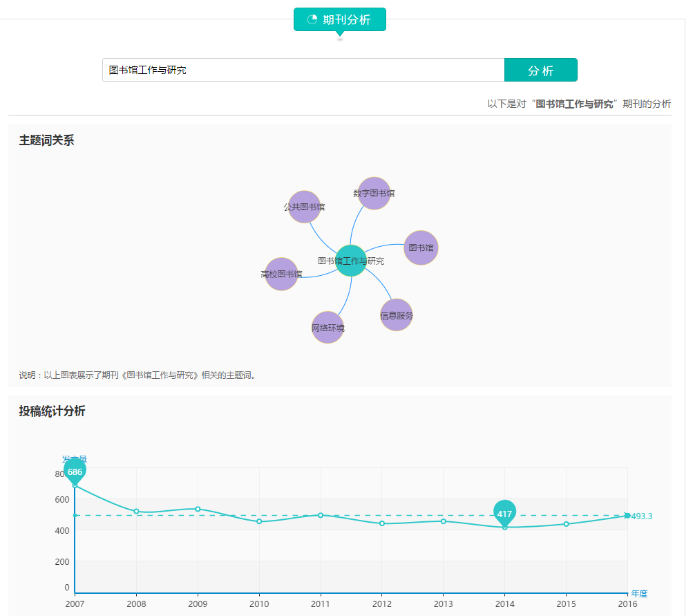Click the purple 图书馆 node on right
This screenshot has width=693, height=616.
pyautogui.click(x=421, y=248)
